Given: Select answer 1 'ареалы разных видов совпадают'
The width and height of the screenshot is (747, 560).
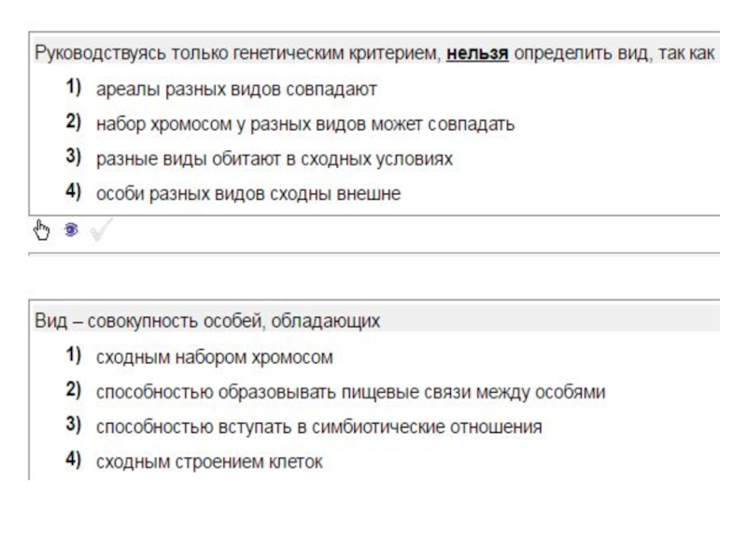Looking at the screenshot, I should point(235,89).
